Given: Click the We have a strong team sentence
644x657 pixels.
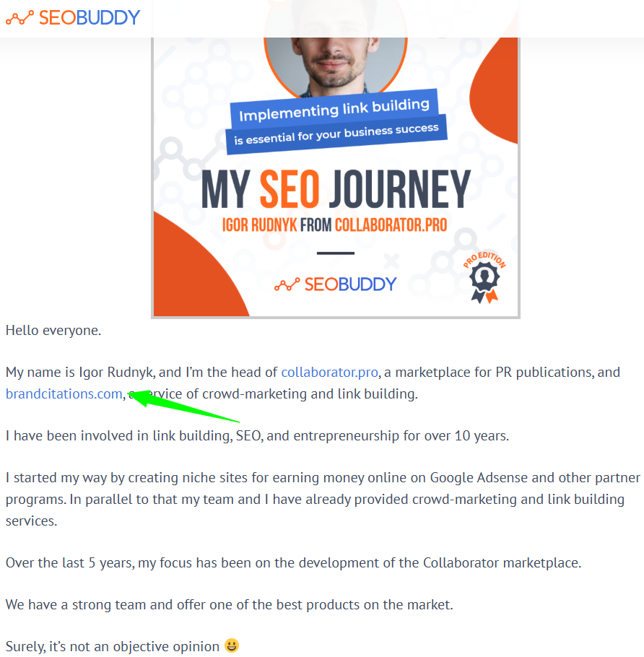Looking at the screenshot, I should (229, 604).
